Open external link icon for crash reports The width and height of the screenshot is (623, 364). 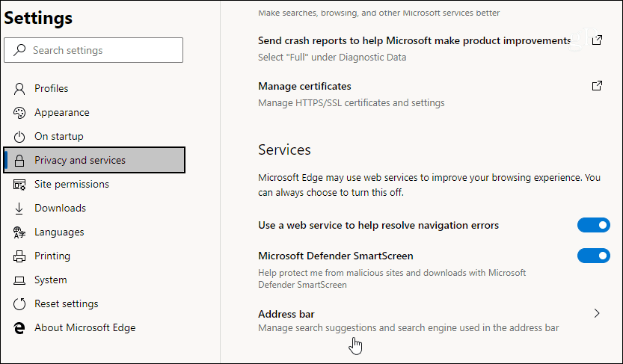pos(597,40)
